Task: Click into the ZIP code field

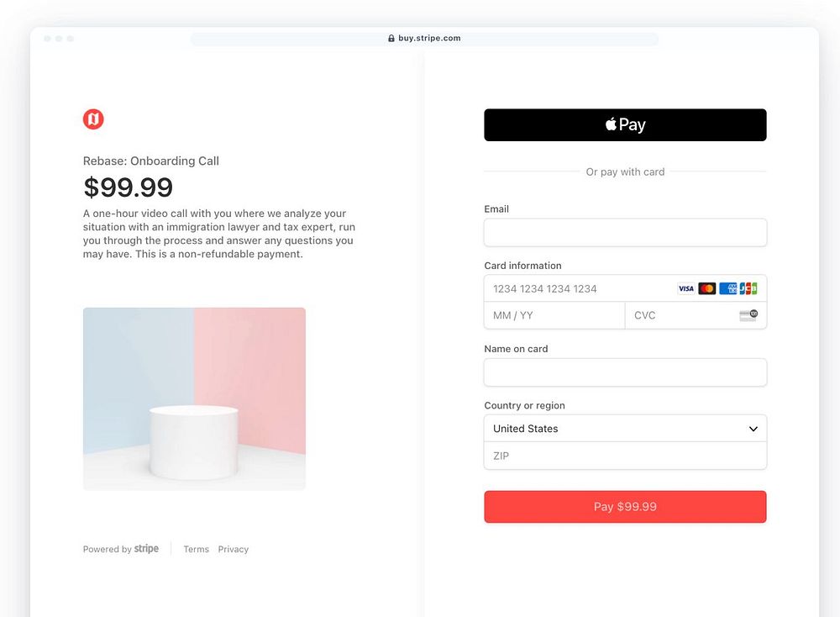Action: (625, 456)
